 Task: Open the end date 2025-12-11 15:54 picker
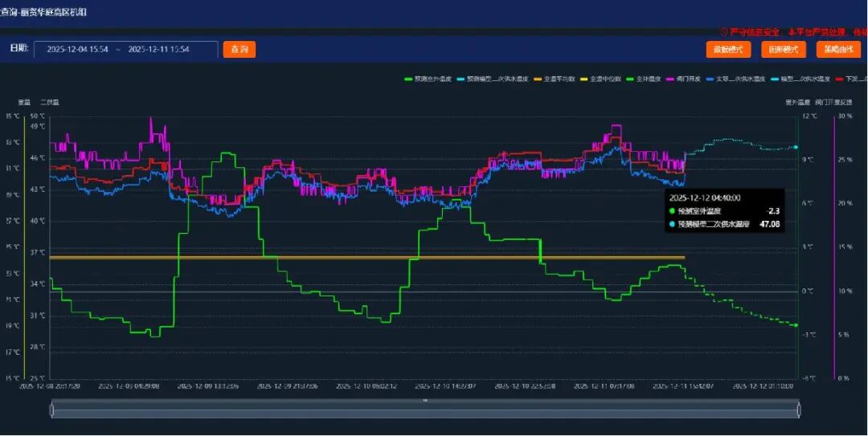[x=158, y=50]
